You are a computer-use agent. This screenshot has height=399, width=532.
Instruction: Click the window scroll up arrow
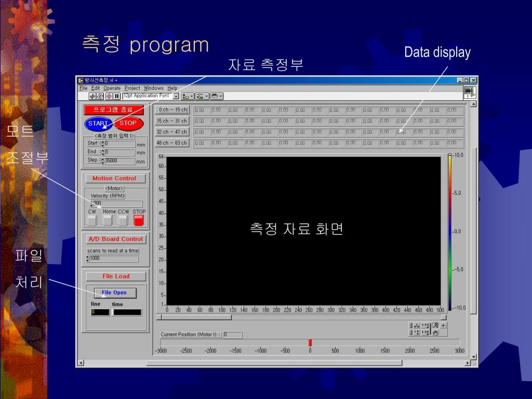tap(474, 104)
